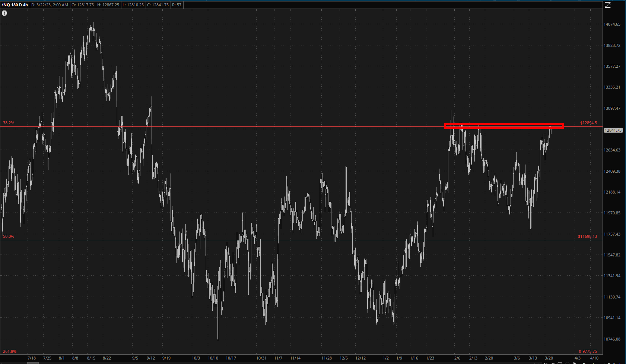
Task: Click the D: 3/22/23, 2:00 AM readout
Action: (50, 5)
